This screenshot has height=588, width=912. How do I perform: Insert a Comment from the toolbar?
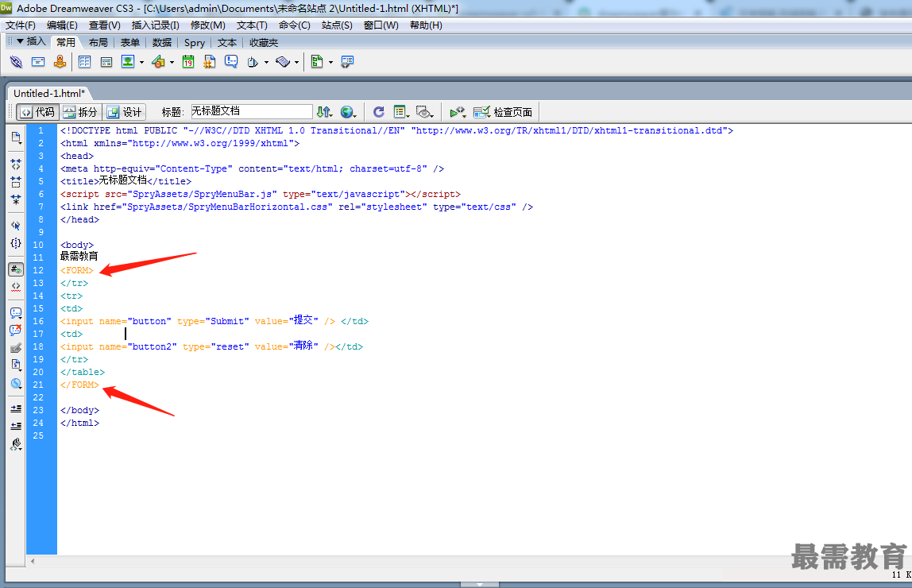231,62
